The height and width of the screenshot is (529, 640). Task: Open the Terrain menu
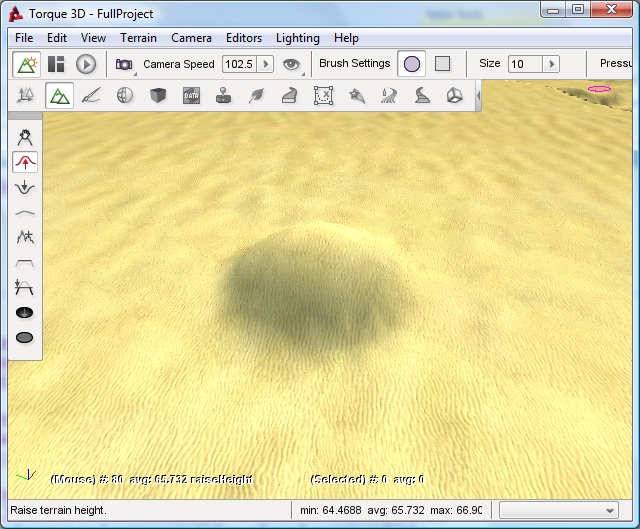coord(138,38)
